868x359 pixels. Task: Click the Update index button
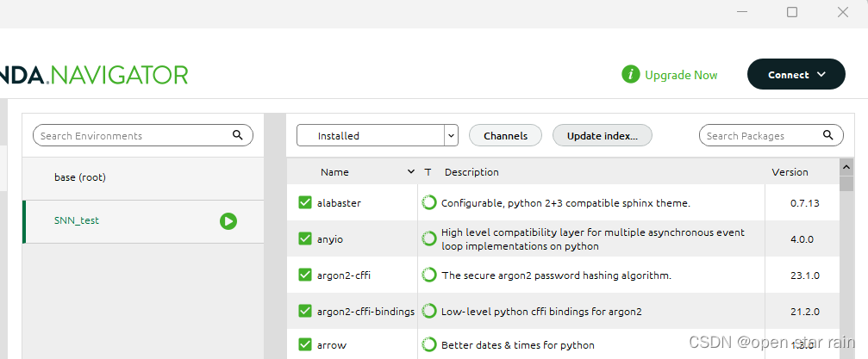pos(603,135)
